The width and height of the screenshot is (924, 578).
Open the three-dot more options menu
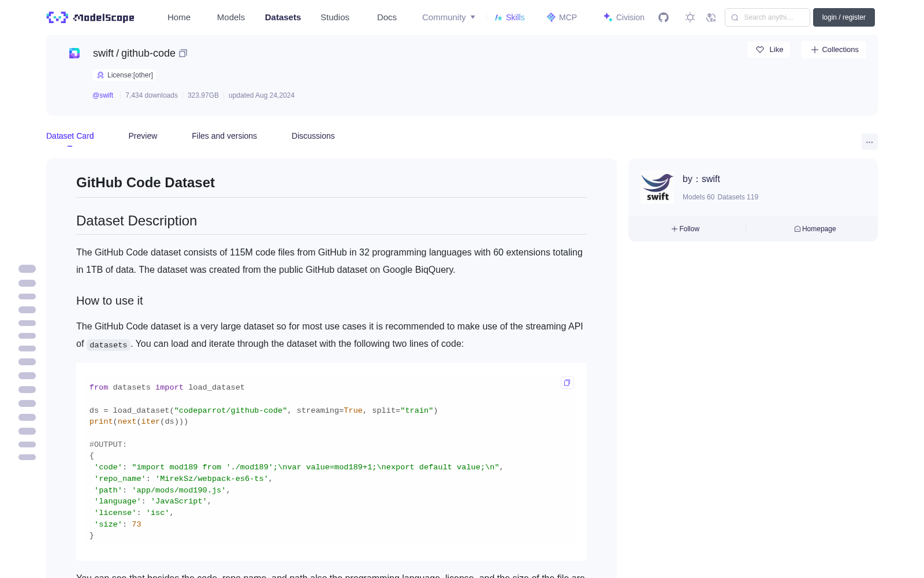pos(869,142)
